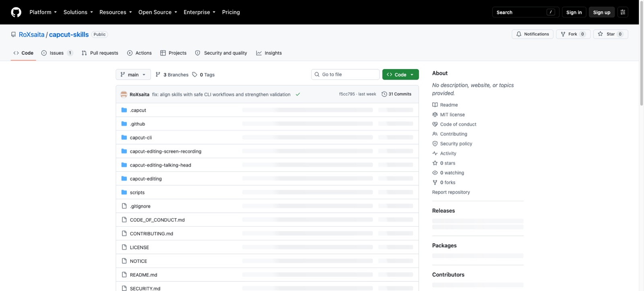Screen dimensions: 644x291
Task: Open the main branch selector dropdown
Action: point(133,75)
